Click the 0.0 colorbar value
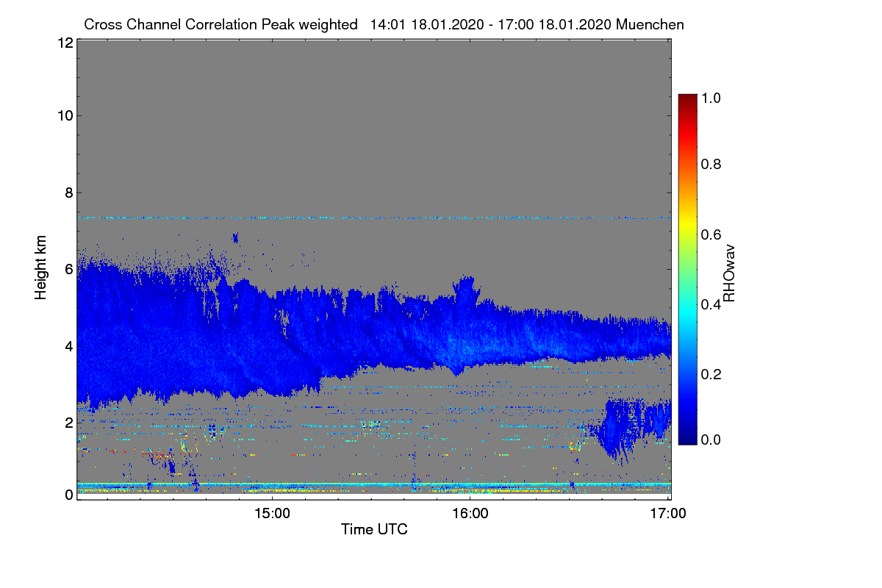The image size is (882, 588). click(711, 440)
